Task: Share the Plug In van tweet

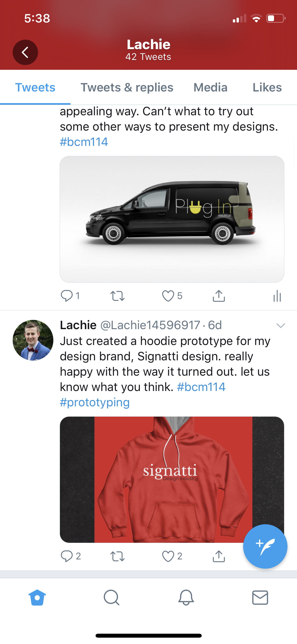Action: [219, 296]
